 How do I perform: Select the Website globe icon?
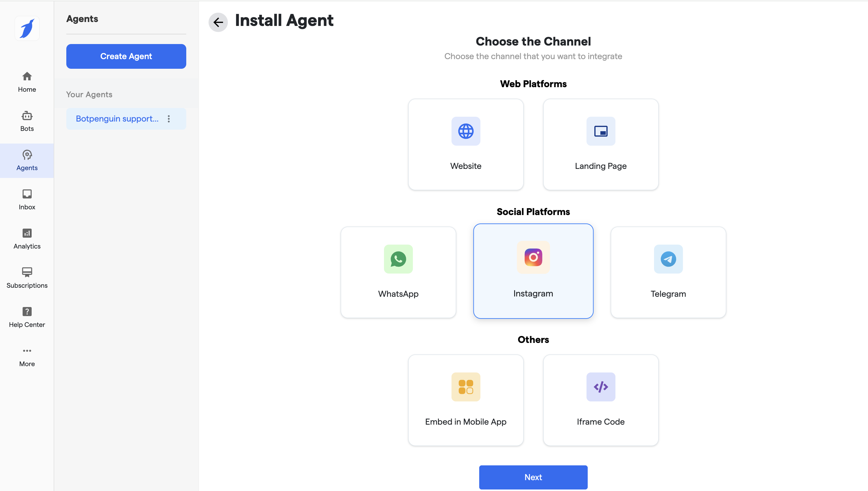(466, 131)
